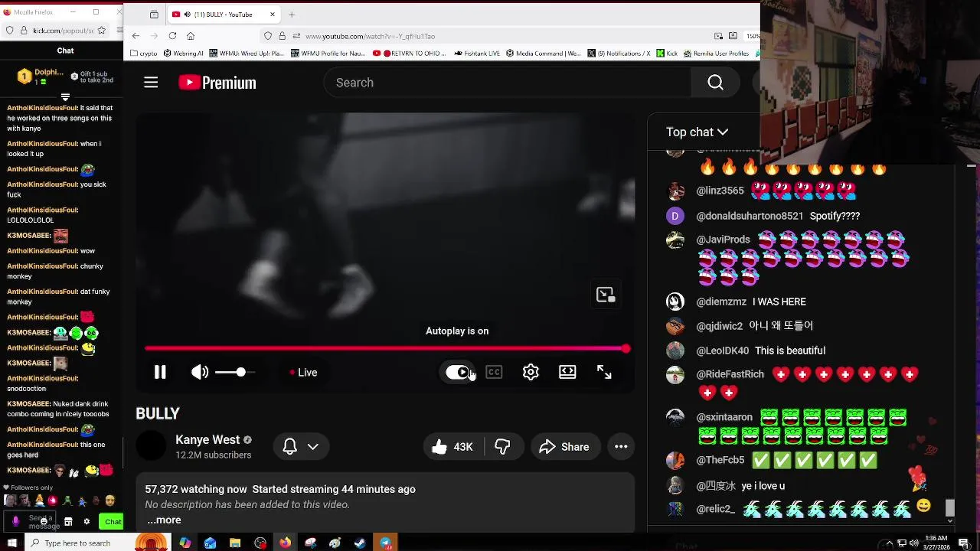Expand the description with ...more
The height and width of the screenshot is (551, 980).
[x=164, y=520]
